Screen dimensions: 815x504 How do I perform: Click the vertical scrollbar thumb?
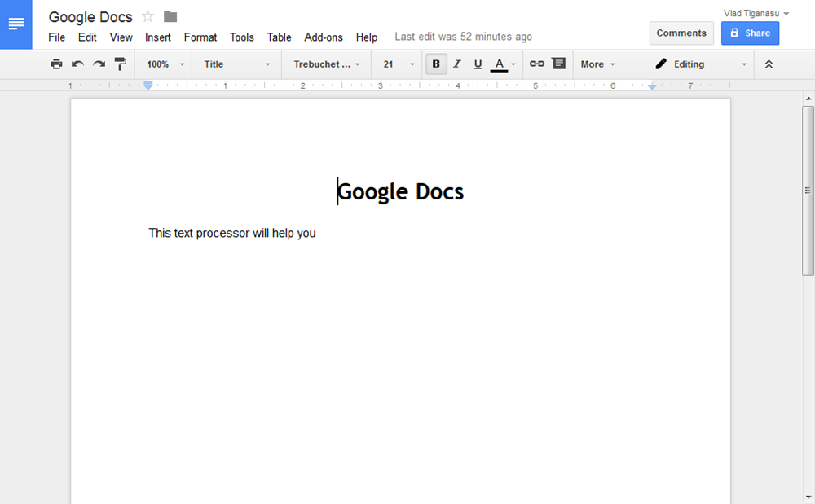808,191
